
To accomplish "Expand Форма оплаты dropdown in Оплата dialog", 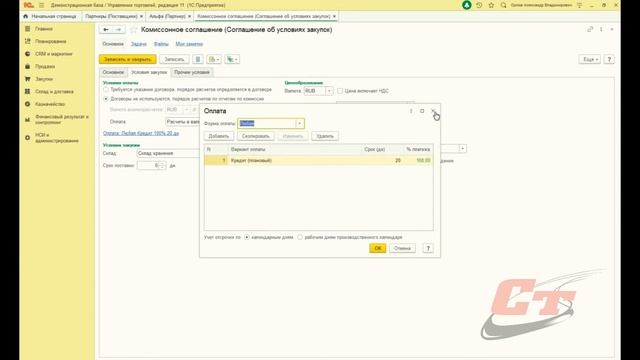I will coord(300,124).
